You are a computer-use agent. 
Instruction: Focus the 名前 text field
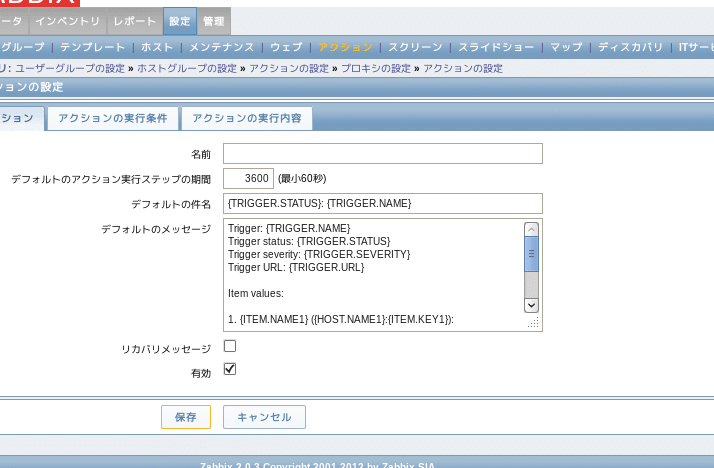382,153
